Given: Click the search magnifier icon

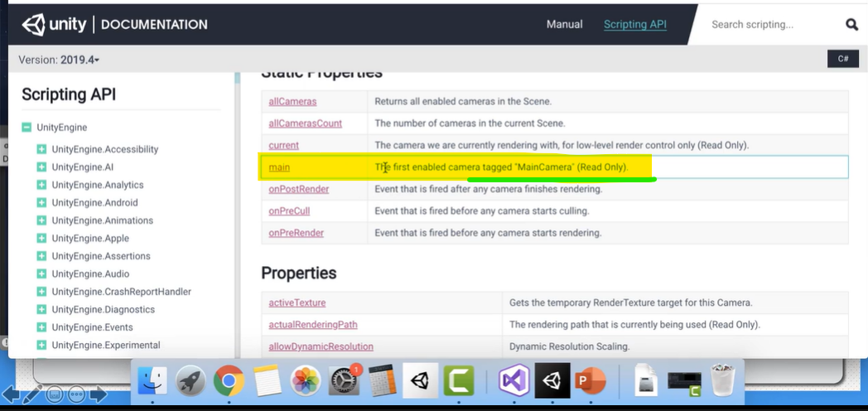Looking at the screenshot, I should [x=851, y=24].
